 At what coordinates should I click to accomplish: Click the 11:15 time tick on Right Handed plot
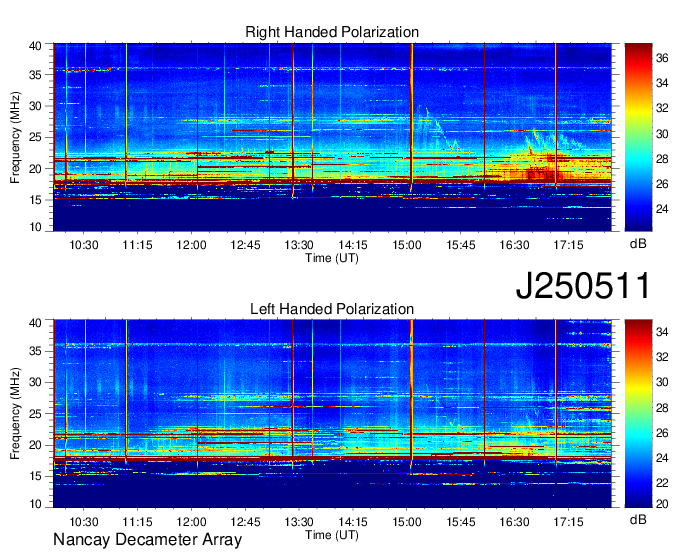[137, 245]
